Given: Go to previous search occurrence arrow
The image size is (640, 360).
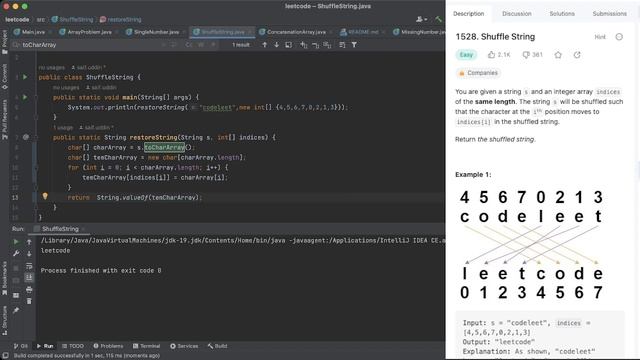Looking at the screenshot, I should point(264,45).
